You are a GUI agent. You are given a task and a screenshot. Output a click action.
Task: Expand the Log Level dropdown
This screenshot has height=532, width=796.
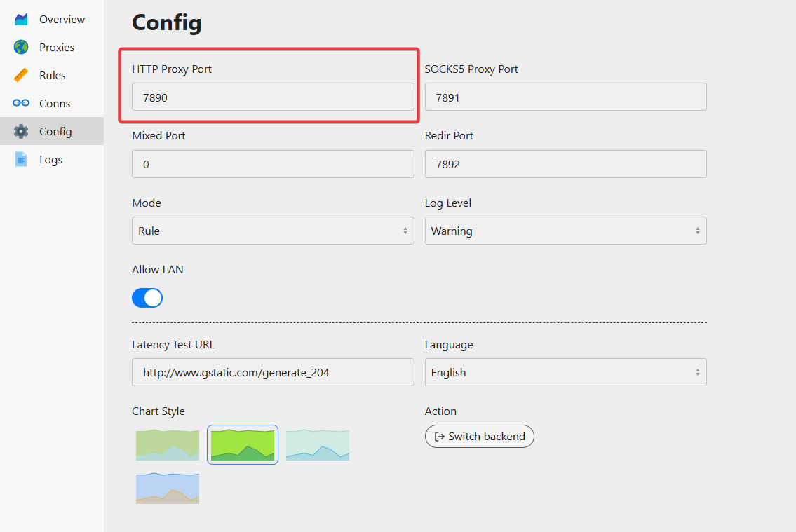click(x=565, y=231)
